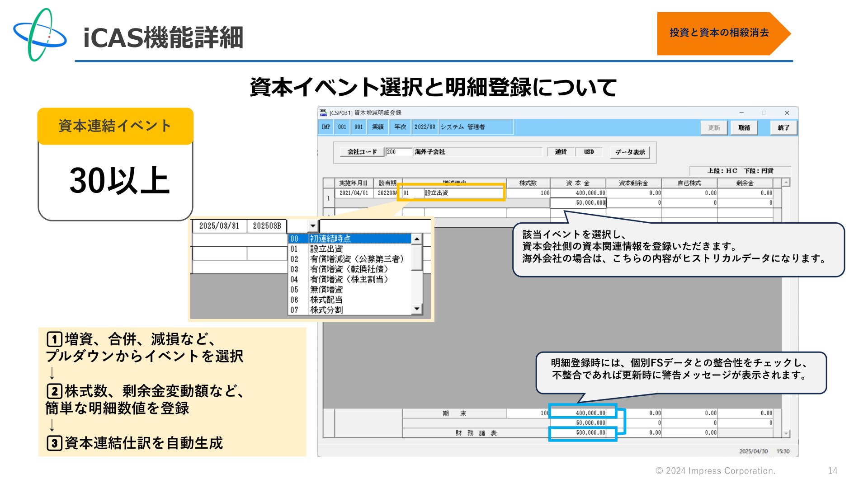Click the 通貨 button
868x488 pixels.
point(561,152)
